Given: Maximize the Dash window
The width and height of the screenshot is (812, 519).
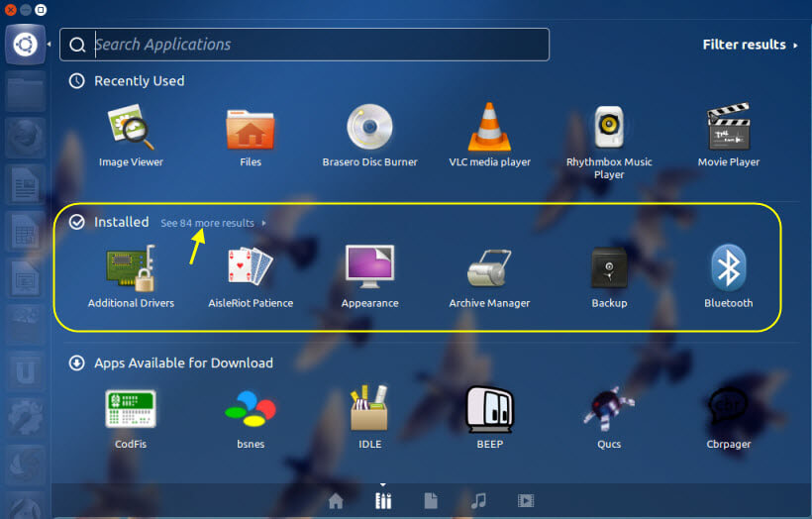Looking at the screenshot, I should coord(41,10).
